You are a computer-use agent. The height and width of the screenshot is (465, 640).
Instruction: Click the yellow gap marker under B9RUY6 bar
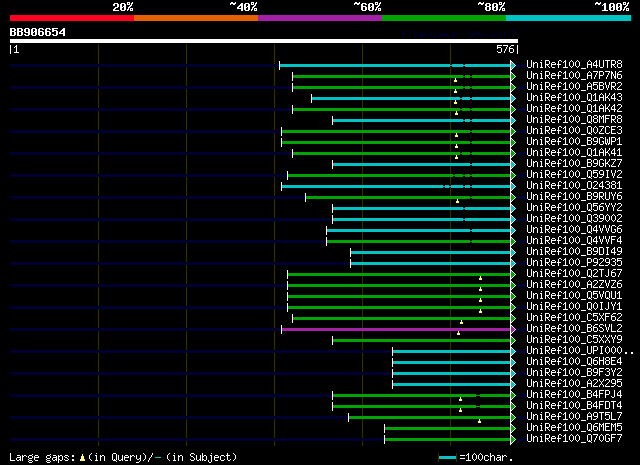pyautogui.click(x=458, y=201)
